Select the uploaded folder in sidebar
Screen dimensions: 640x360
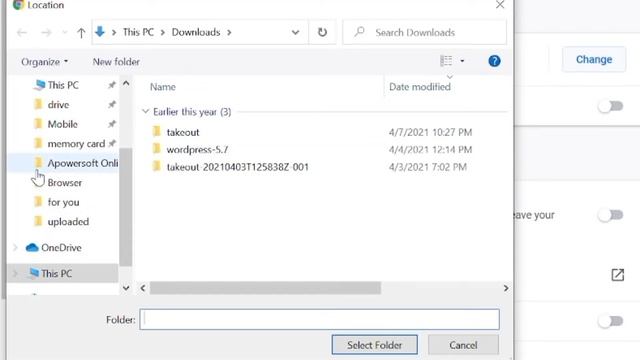tap(68, 222)
